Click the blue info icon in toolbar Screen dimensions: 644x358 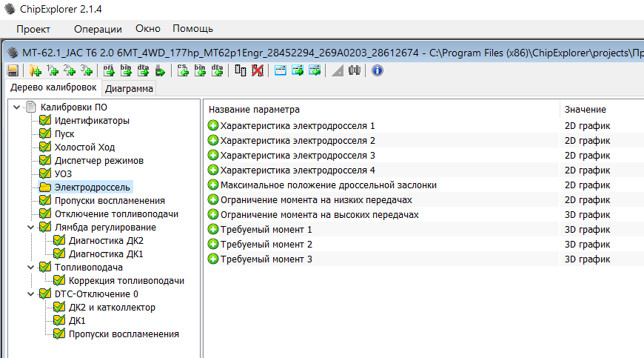(377, 70)
